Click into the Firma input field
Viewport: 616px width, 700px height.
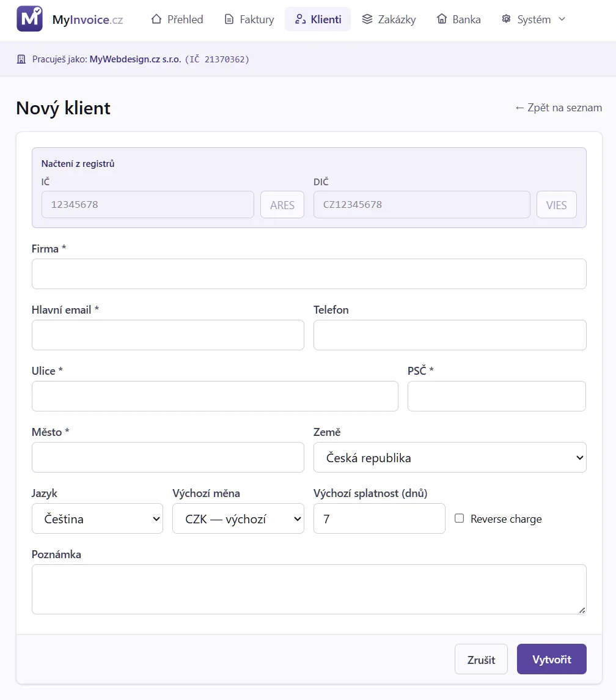tap(309, 274)
